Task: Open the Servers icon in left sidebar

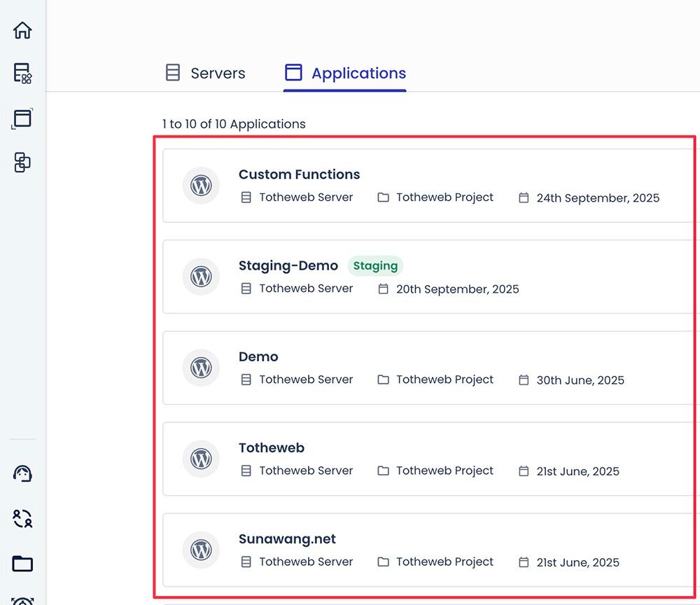Action: click(x=22, y=74)
